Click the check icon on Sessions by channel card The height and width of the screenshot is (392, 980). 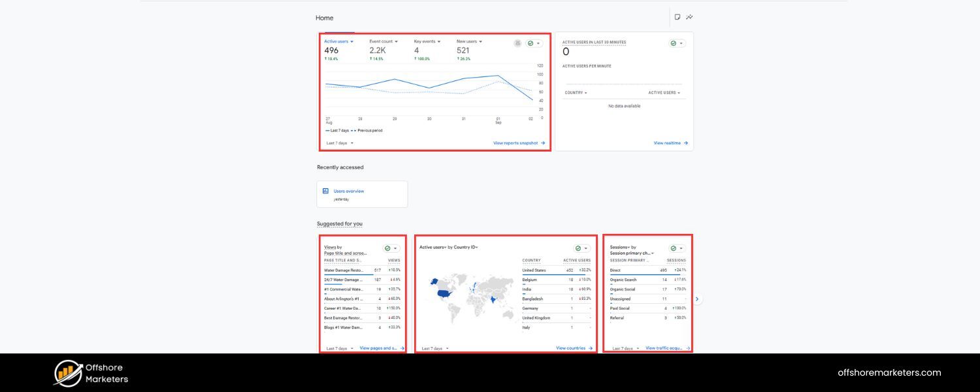672,248
